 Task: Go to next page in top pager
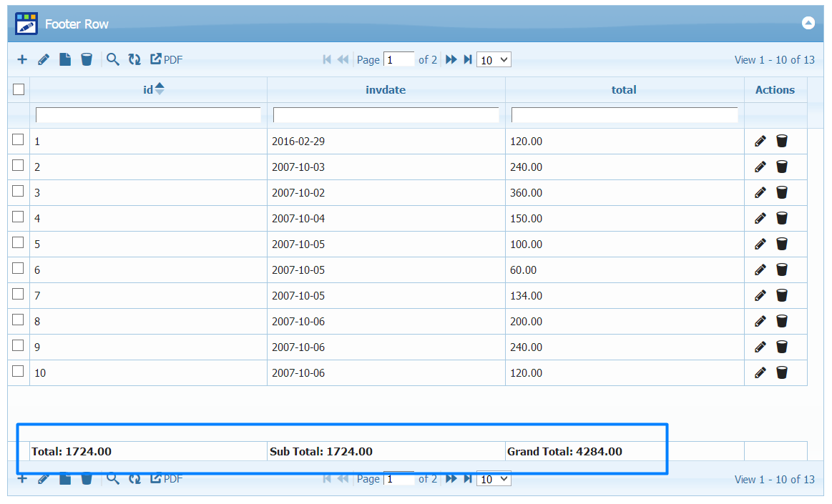click(x=451, y=60)
